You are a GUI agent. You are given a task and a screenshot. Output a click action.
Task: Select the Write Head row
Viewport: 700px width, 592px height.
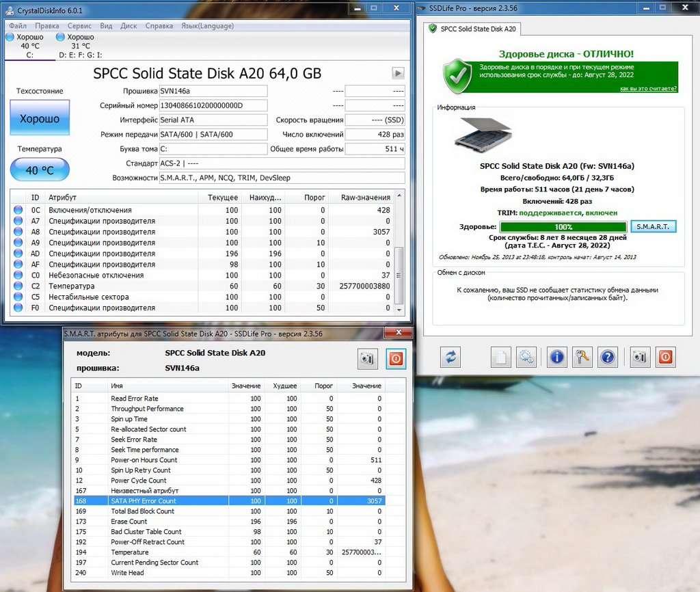(x=230, y=573)
